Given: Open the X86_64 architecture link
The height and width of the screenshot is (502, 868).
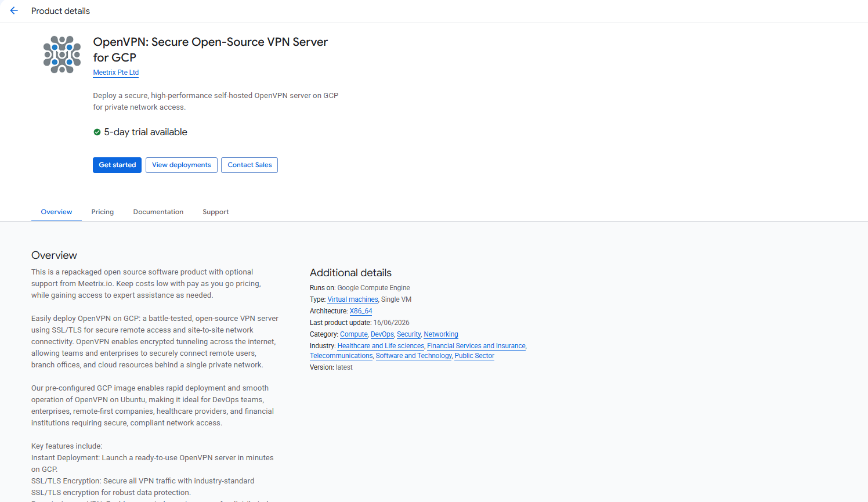Looking at the screenshot, I should click(361, 311).
